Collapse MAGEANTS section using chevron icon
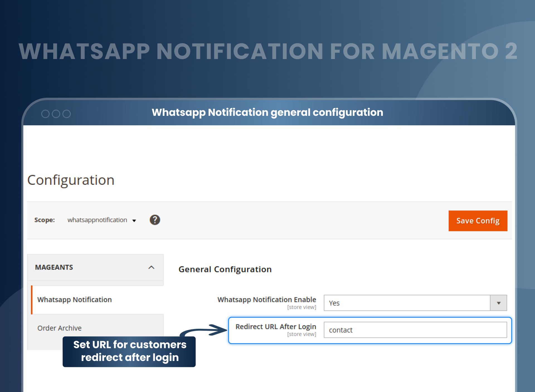 pos(151,268)
